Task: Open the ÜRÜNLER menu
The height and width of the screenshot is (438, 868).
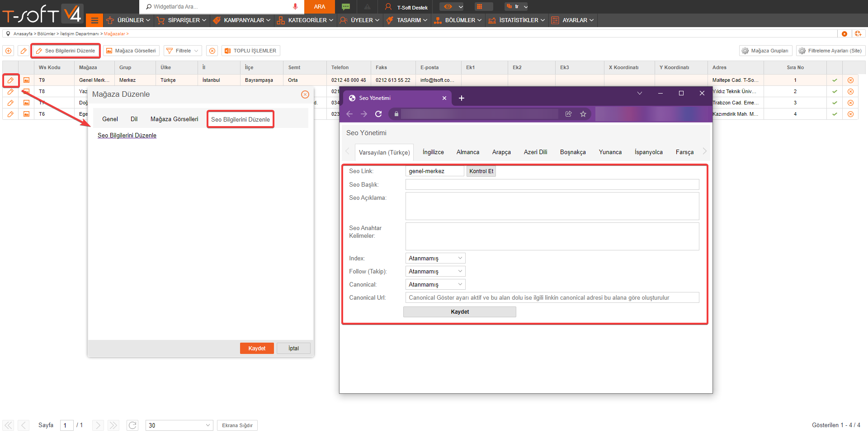Action: (128, 20)
